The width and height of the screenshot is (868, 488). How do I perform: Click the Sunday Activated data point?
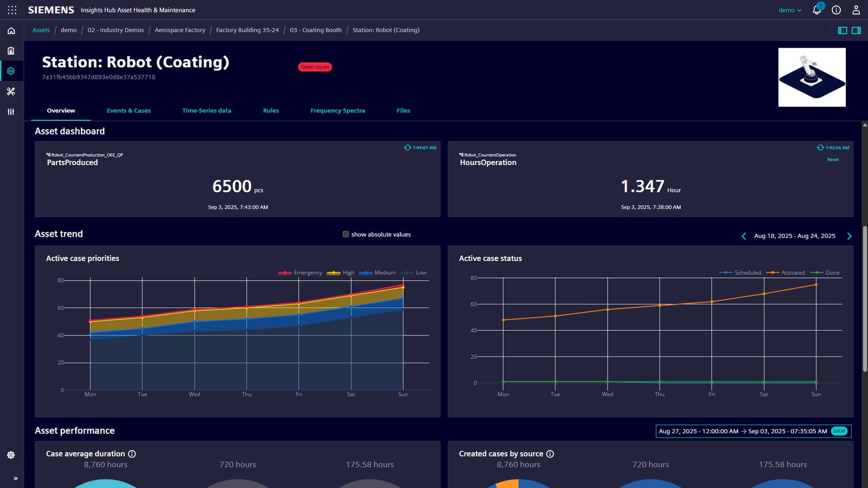(816, 284)
